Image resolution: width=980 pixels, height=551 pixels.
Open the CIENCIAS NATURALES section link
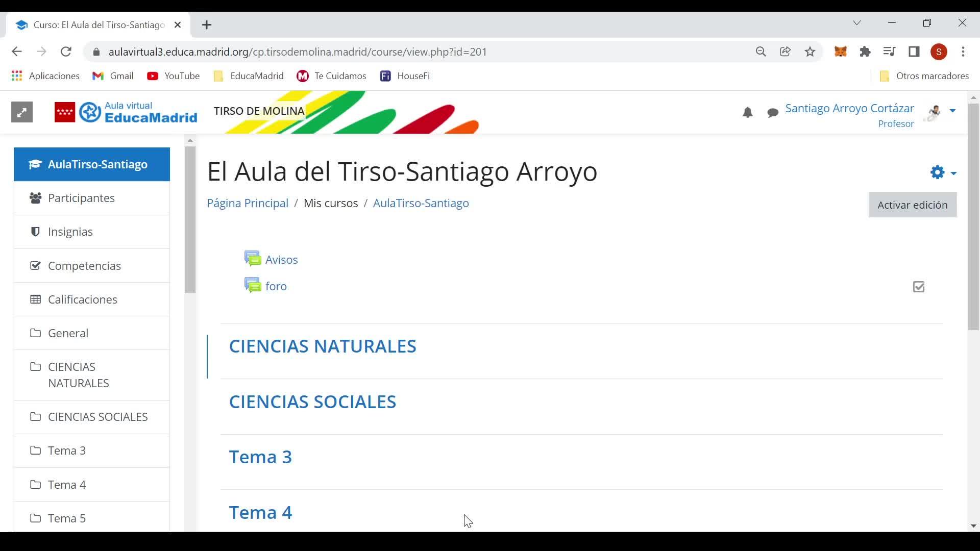click(323, 346)
